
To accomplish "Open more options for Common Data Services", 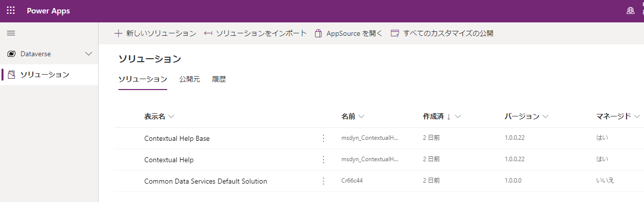I will click(323, 182).
